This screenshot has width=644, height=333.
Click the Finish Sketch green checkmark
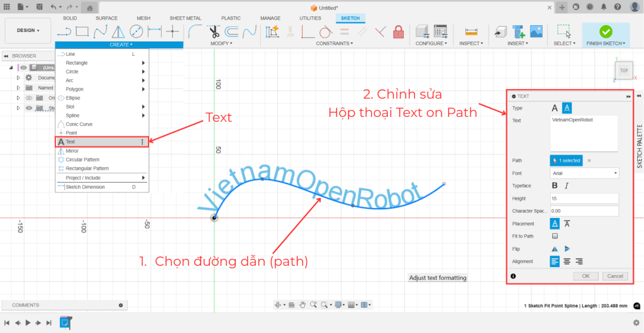pyautogui.click(x=606, y=31)
